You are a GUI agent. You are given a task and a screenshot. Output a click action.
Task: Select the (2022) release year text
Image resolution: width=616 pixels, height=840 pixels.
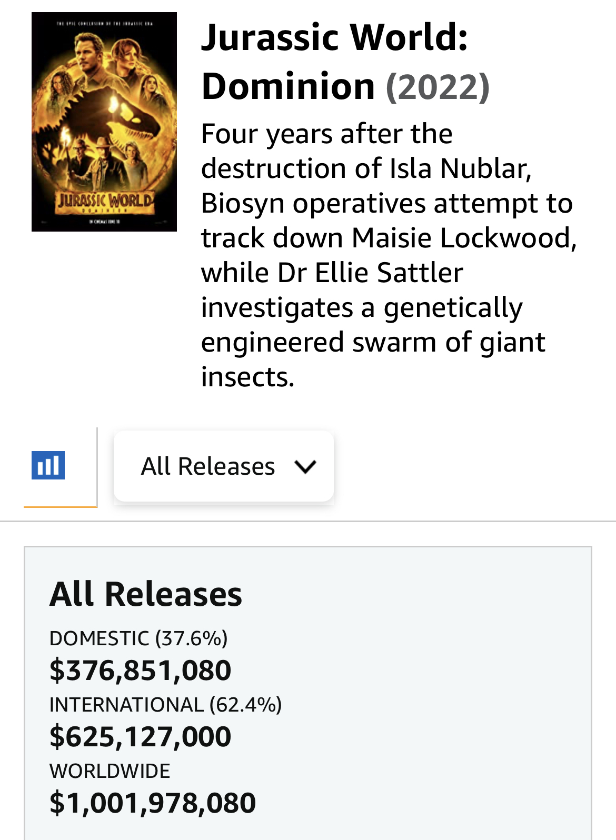click(x=438, y=86)
